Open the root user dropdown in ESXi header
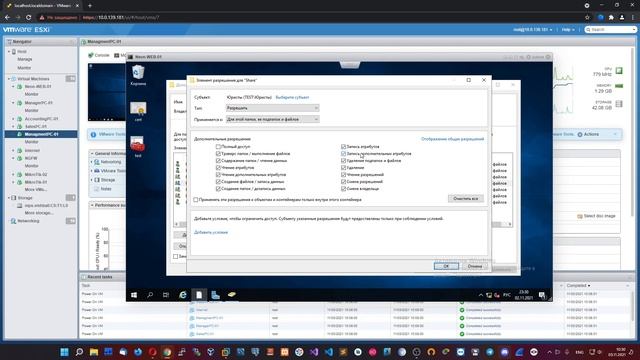The image size is (640, 360). point(533,30)
